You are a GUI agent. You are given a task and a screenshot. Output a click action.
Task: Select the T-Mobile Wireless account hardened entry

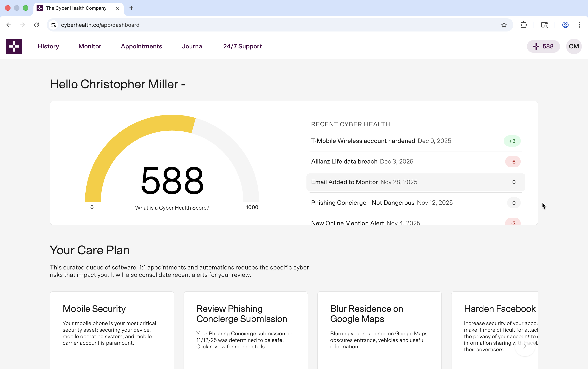pyautogui.click(x=363, y=141)
